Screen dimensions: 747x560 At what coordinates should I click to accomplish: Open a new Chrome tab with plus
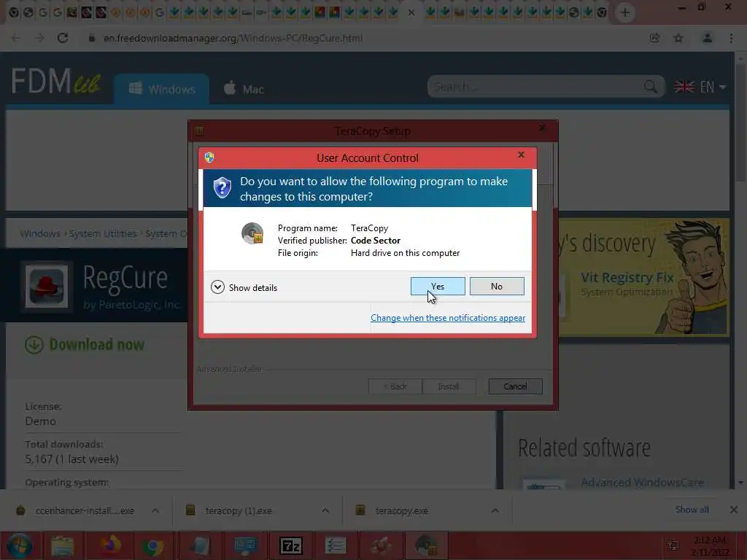625,12
